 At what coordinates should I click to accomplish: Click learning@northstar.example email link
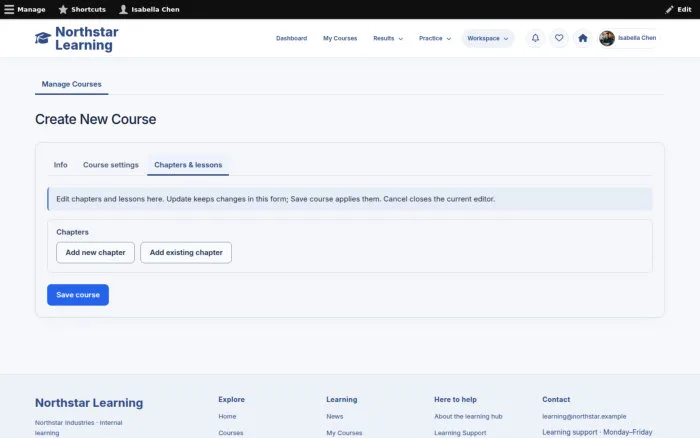point(584,416)
